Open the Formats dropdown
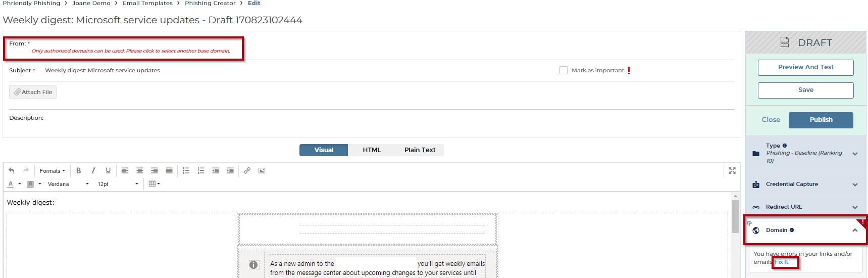 tap(53, 171)
